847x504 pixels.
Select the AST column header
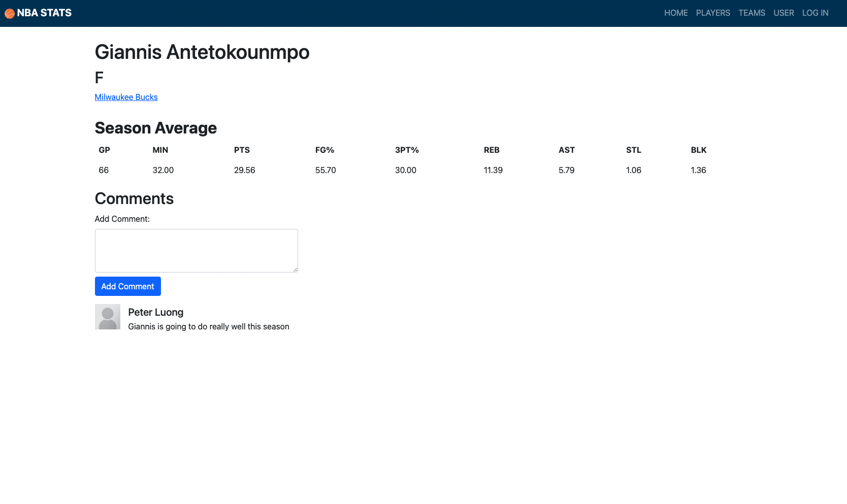pyautogui.click(x=566, y=150)
